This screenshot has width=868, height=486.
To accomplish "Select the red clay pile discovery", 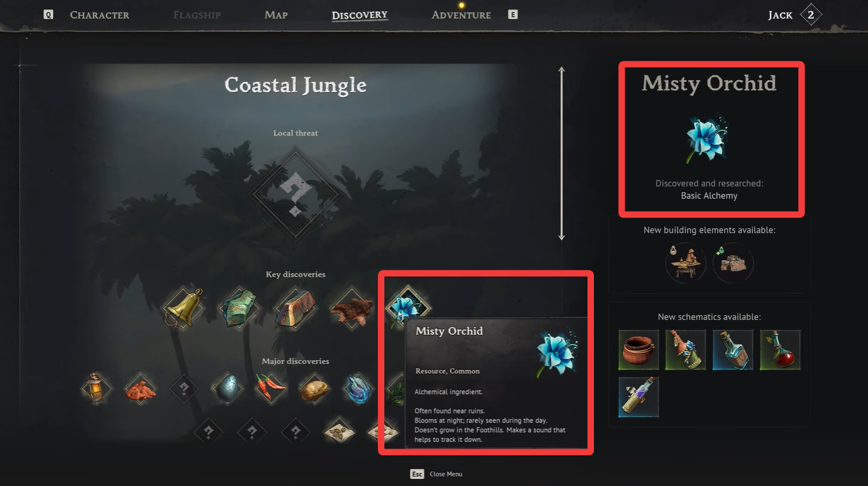I will point(140,389).
